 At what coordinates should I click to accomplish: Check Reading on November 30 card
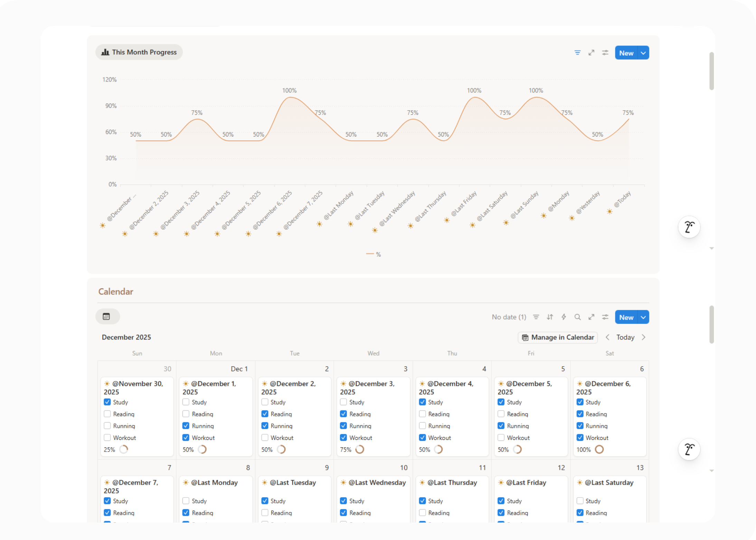(x=107, y=414)
